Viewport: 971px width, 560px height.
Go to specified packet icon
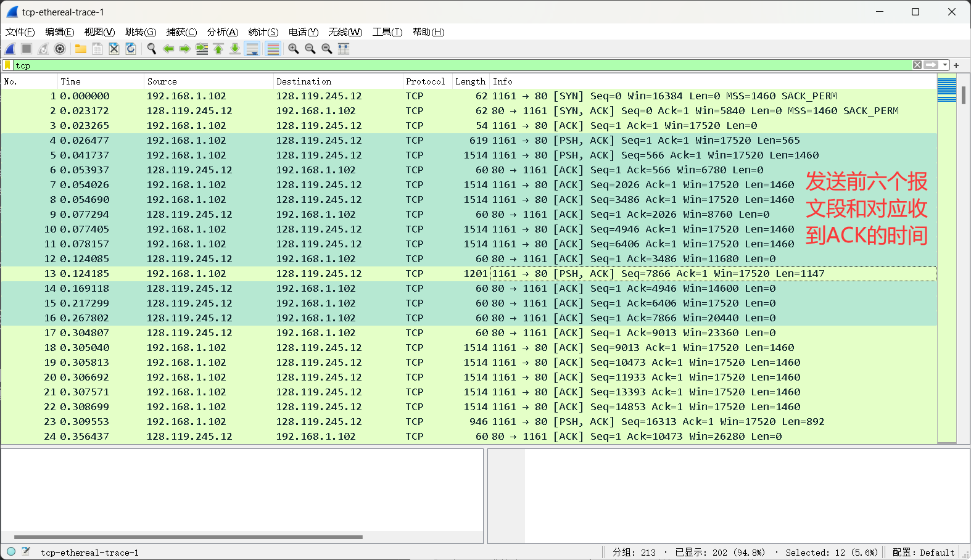(x=202, y=49)
